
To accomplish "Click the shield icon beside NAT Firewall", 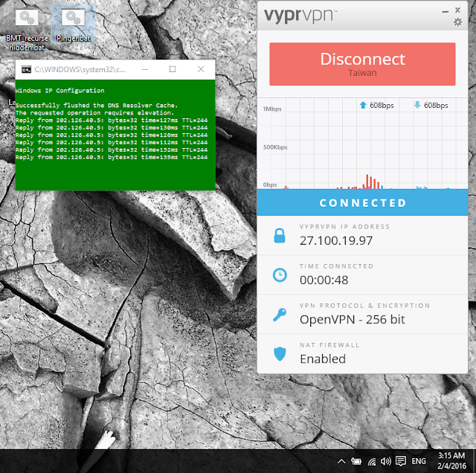I will (280, 354).
